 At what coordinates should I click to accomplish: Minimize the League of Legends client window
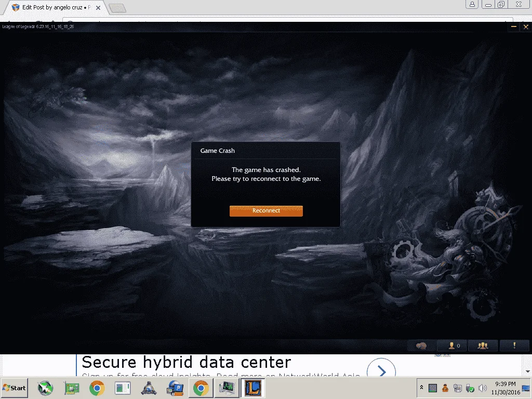(514, 26)
